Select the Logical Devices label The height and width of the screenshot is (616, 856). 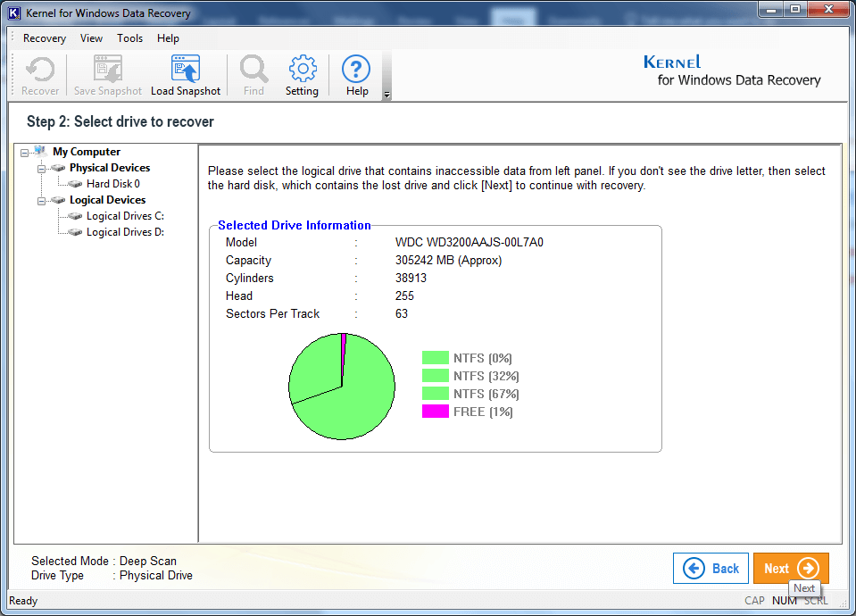pos(107,200)
